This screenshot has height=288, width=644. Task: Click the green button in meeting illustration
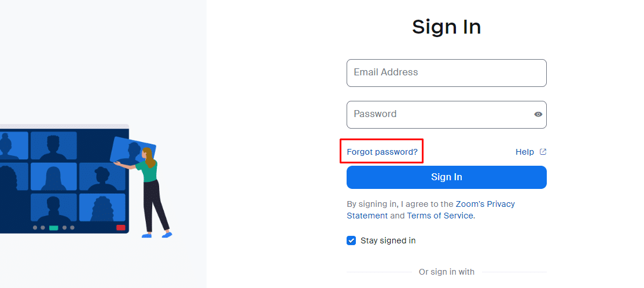pos(54,228)
